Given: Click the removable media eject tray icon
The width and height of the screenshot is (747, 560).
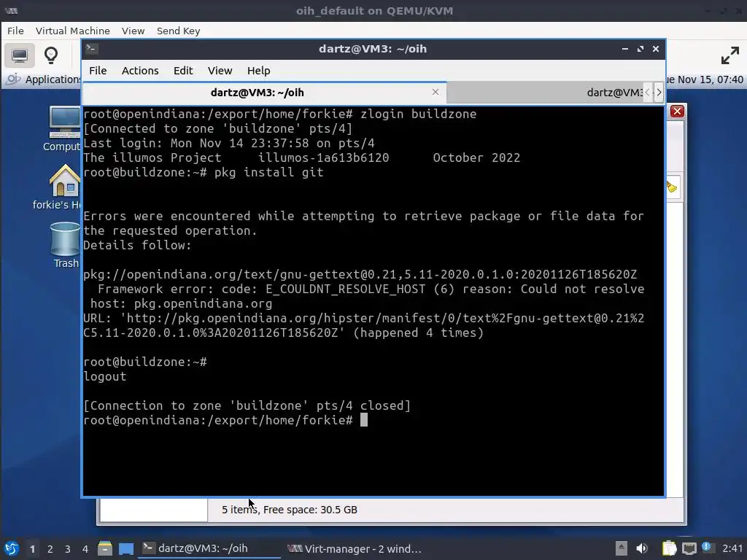Looking at the screenshot, I should click(621, 548).
